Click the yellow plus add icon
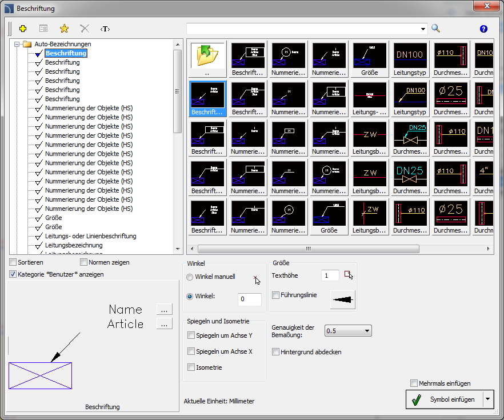Image resolution: width=504 pixels, height=420 pixels. (23, 29)
